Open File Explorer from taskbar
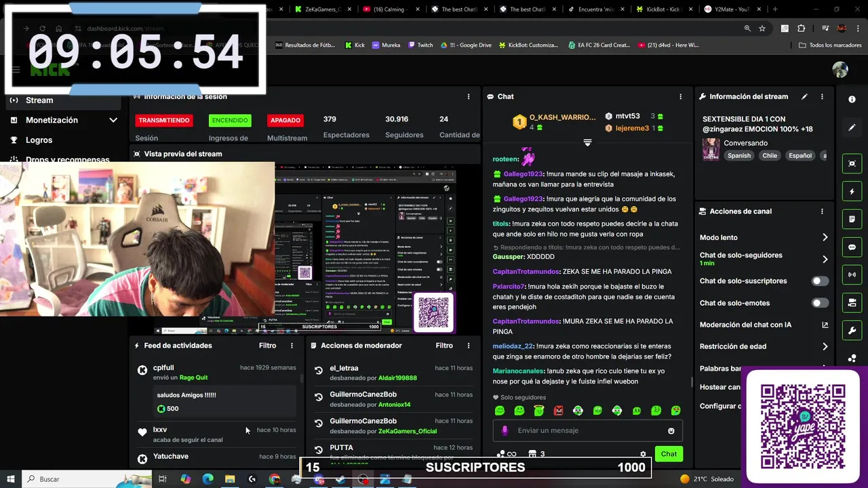 click(x=230, y=479)
